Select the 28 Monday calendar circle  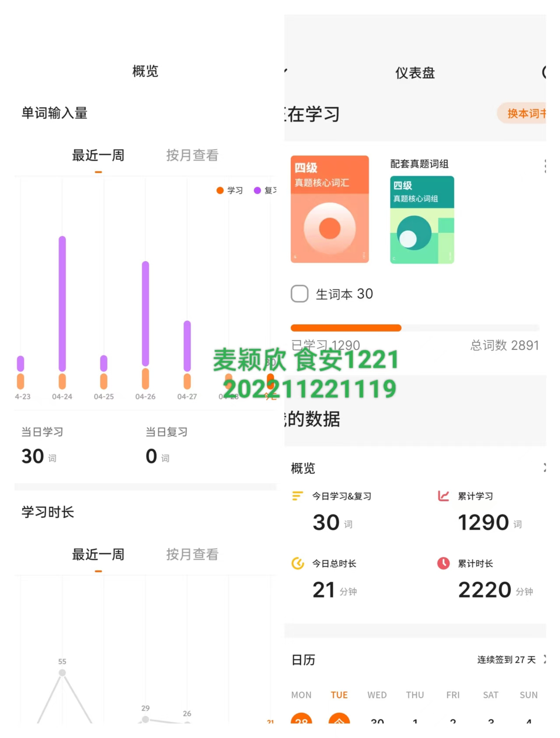(x=301, y=718)
